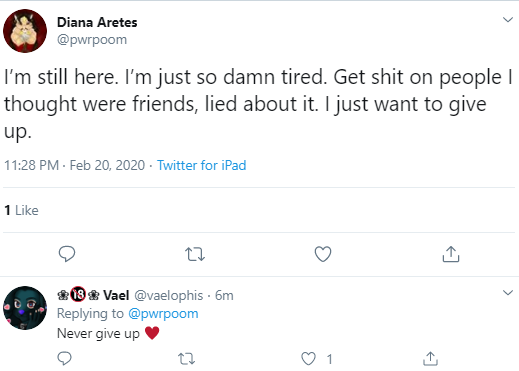Retweet Vael's reply
Screen dimensions: 519x371
coord(186,359)
